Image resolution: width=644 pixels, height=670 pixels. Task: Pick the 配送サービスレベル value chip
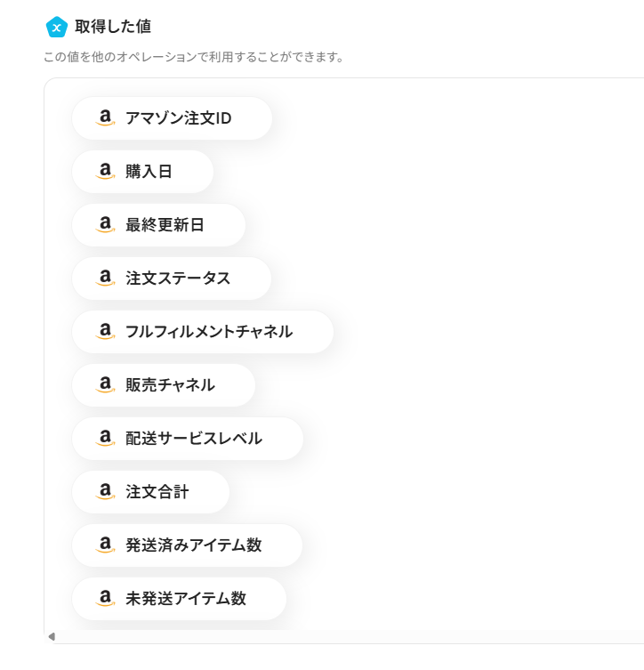(193, 439)
